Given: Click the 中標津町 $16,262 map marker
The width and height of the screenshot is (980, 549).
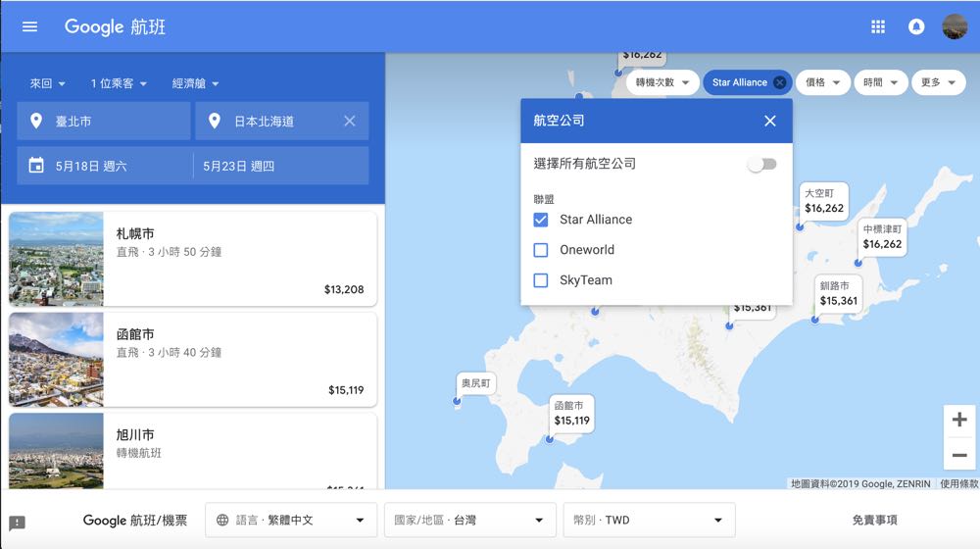Looking at the screenshot, I should 882,237.
